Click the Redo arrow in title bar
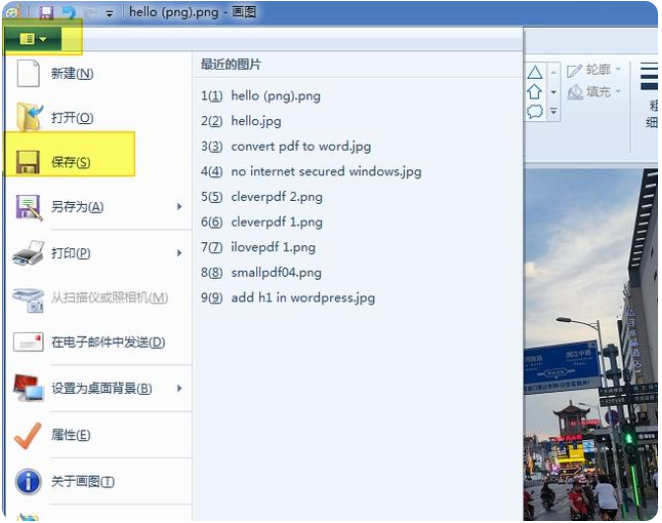The width and height of the screenshot is (662, 523). pos(91,13)
